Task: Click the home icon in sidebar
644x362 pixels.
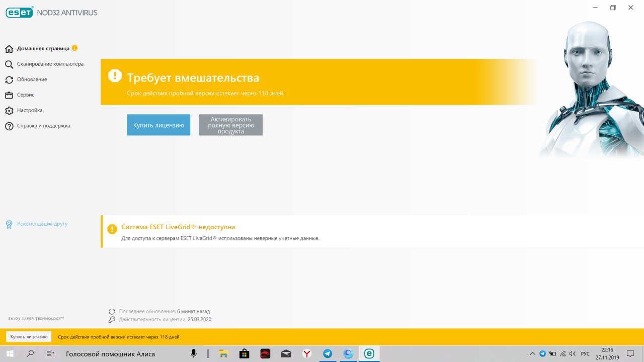Action: pyautogui.click(x=9, y=49)
